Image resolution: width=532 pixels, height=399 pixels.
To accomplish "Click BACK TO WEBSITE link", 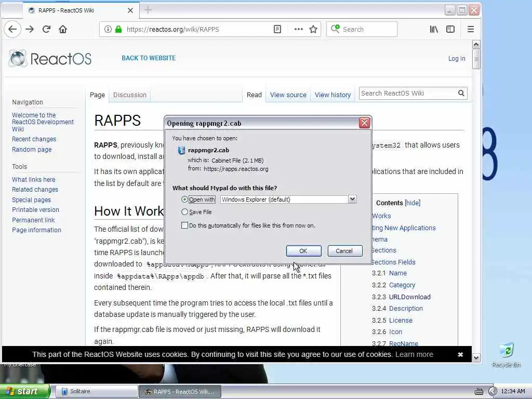I will click(x=149, y=58).
